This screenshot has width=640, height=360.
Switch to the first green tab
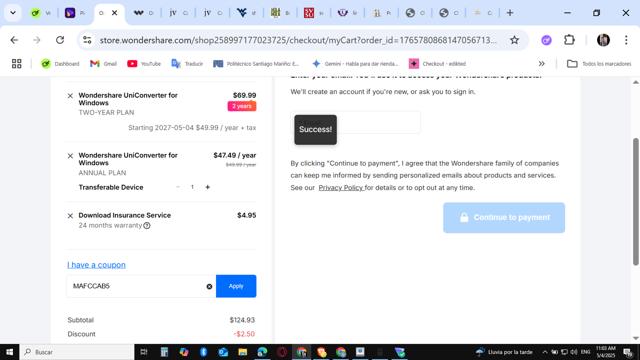(x=40, y=13)
